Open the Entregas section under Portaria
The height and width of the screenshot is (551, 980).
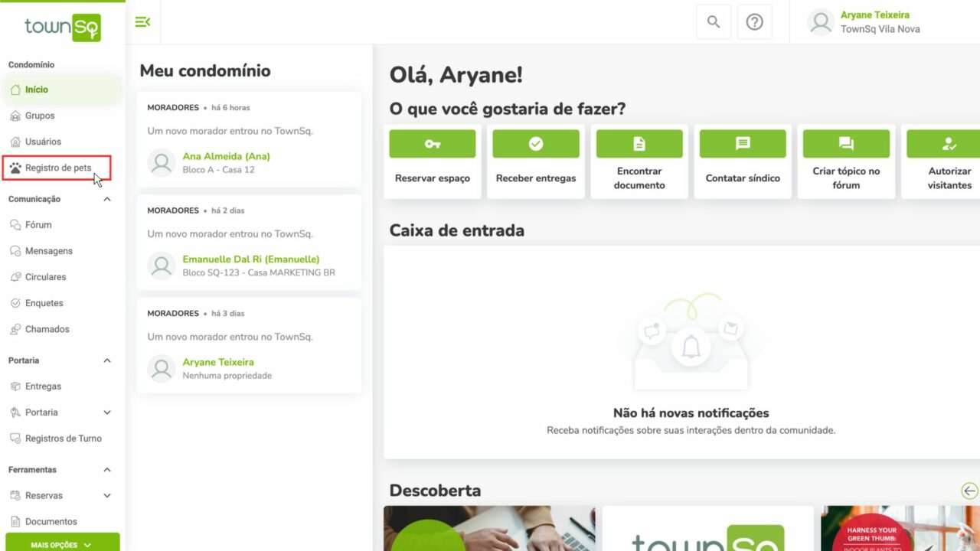(42, 386)
